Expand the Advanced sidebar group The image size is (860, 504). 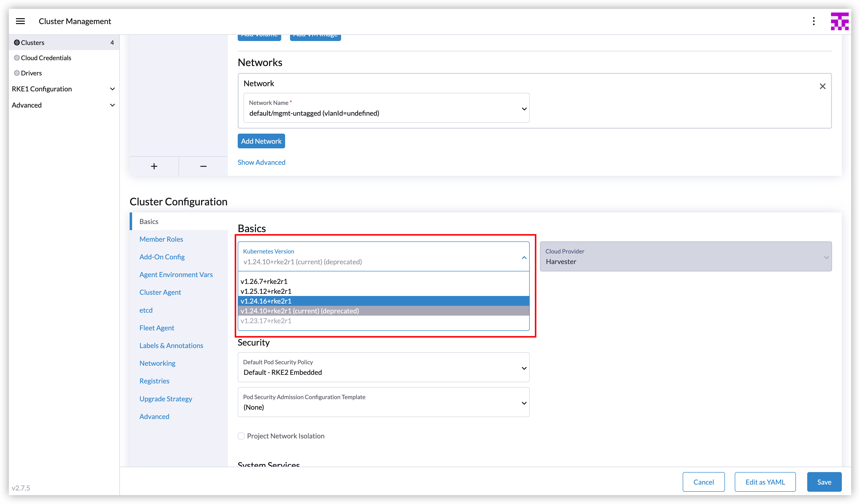(x=64, y=105)
